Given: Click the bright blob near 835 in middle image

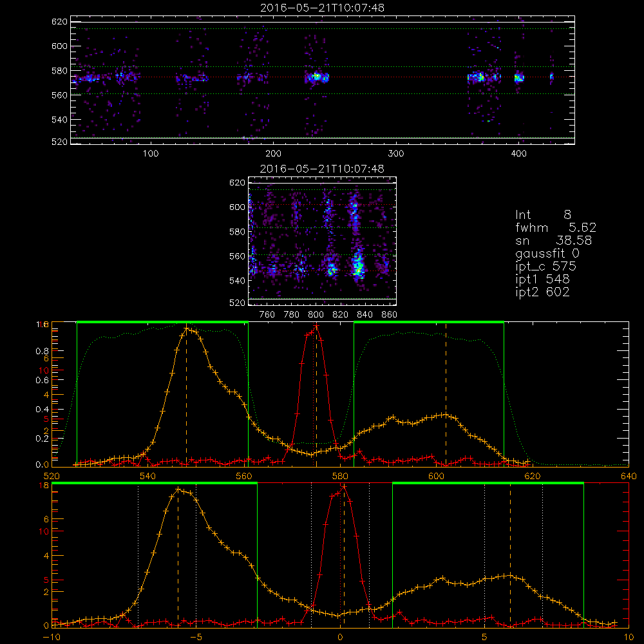Looking at the screenshot, I should [x=358, y=265].
